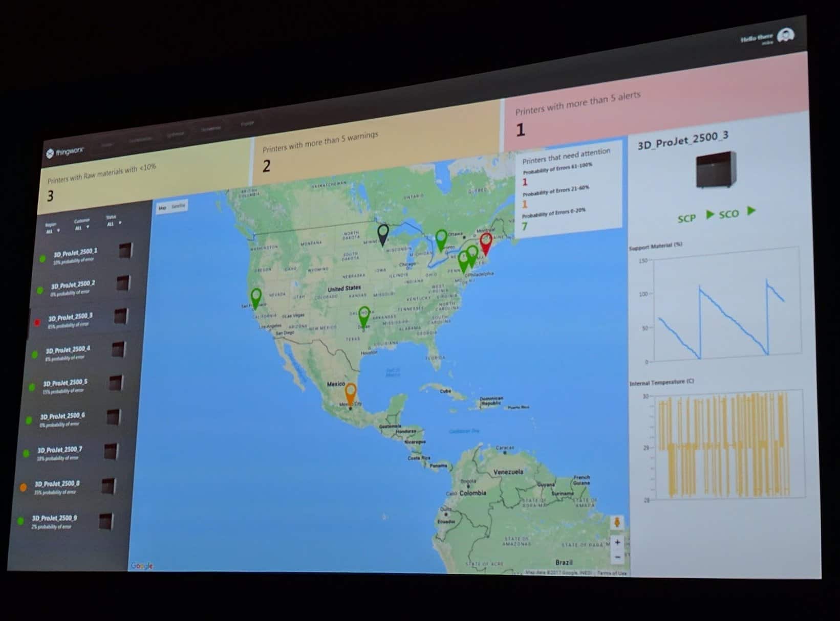The width and height of the screenshot is (840, 621).
Task: Click Probability of Errors 61-100% count
Action: click(525, 182)
